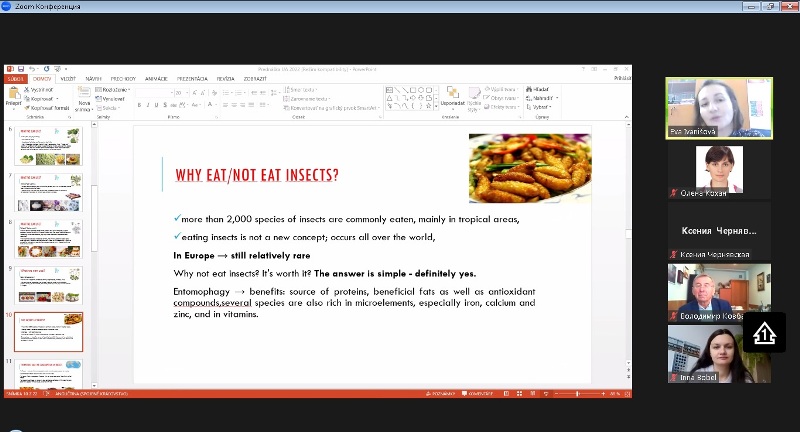Open Nahradiť (Replace) dropdown
The image size is (800, 432).
point(542,98)
